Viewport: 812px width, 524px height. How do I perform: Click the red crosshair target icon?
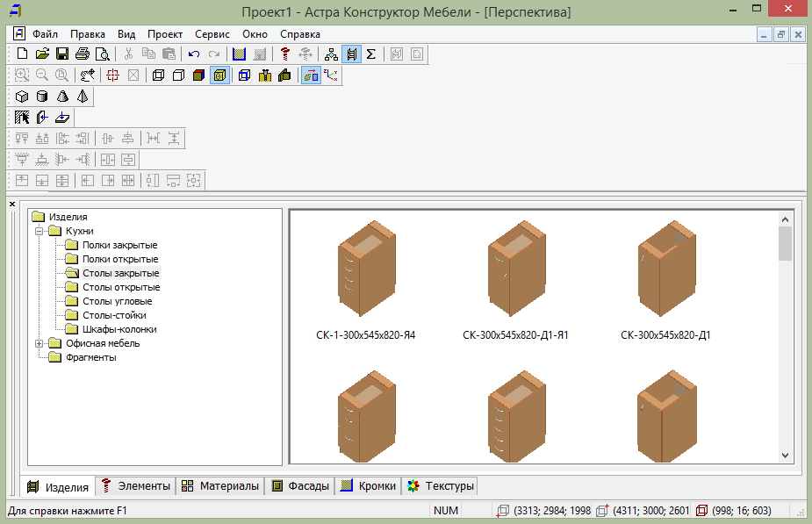(x=112, y=75)
